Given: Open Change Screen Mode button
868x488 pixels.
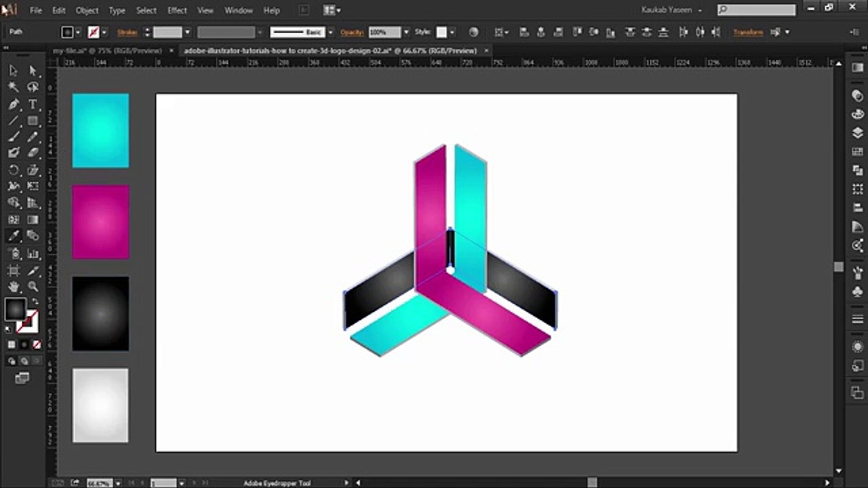Looking at the screenshot, I should [x=22, y=378].
